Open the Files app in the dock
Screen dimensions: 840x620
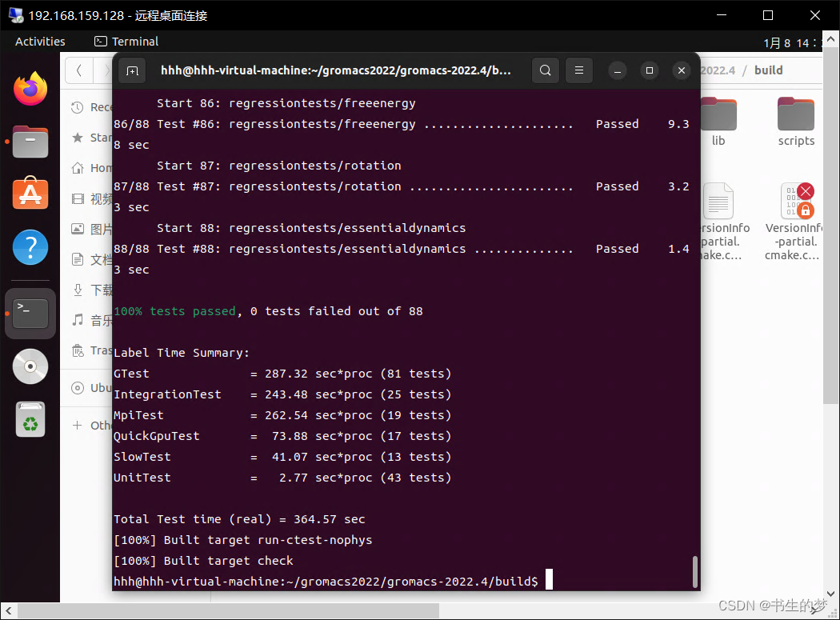click(30, 142)
